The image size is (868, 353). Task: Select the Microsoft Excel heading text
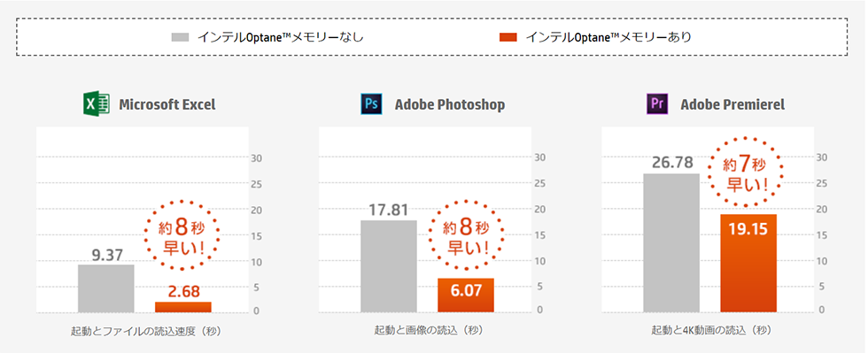tap(167, 104)
